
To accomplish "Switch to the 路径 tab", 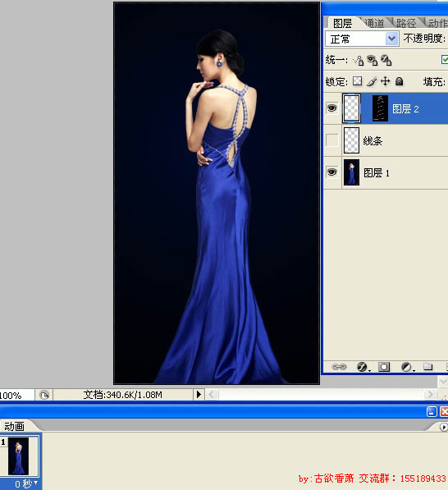I will [x=406, y=23].
